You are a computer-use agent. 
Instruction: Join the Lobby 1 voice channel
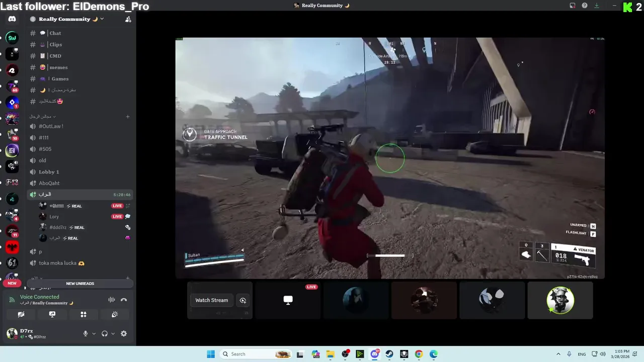(x=80, y=172)
